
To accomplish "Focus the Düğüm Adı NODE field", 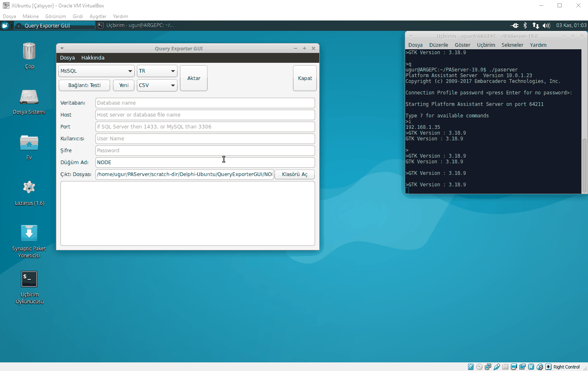I will pos(205,163).
